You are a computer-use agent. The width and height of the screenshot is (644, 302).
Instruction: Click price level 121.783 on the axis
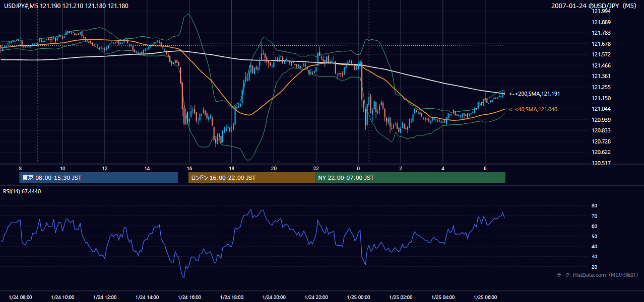601,33
